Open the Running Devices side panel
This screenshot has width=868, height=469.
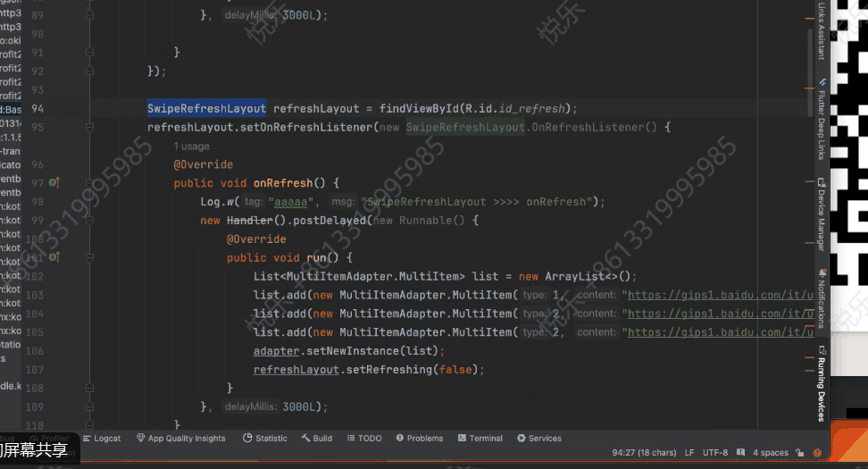coord(822,384)
